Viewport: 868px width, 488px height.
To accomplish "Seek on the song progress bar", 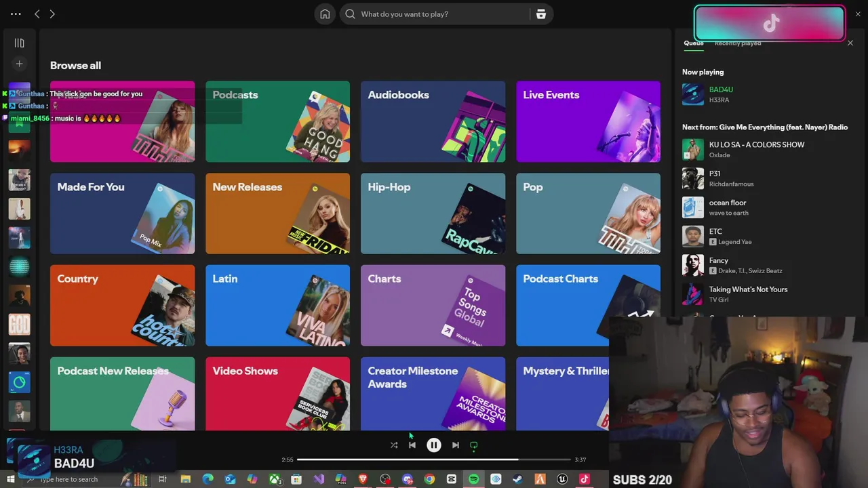I will 434,460.
